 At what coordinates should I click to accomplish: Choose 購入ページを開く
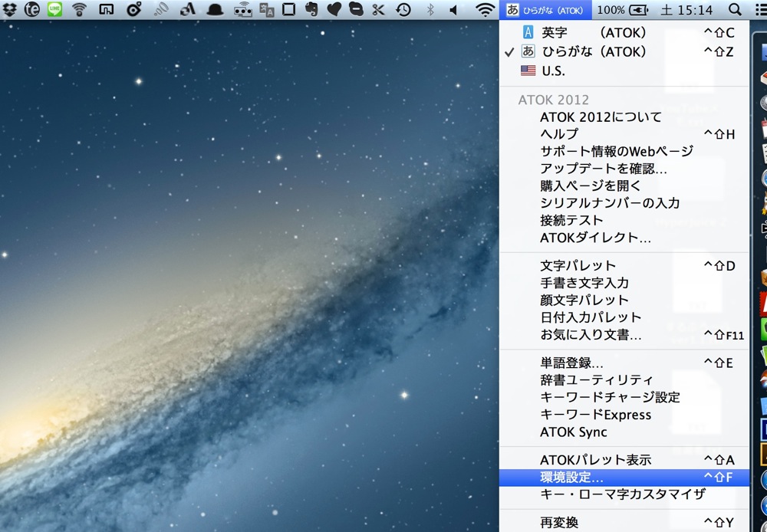coord(624,186)
